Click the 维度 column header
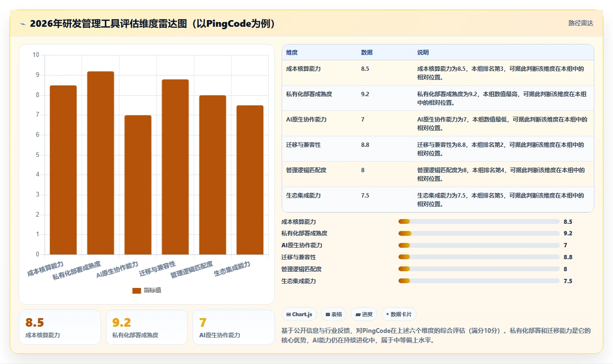This screenshot has height=364, width=613. tap(292, 53)
